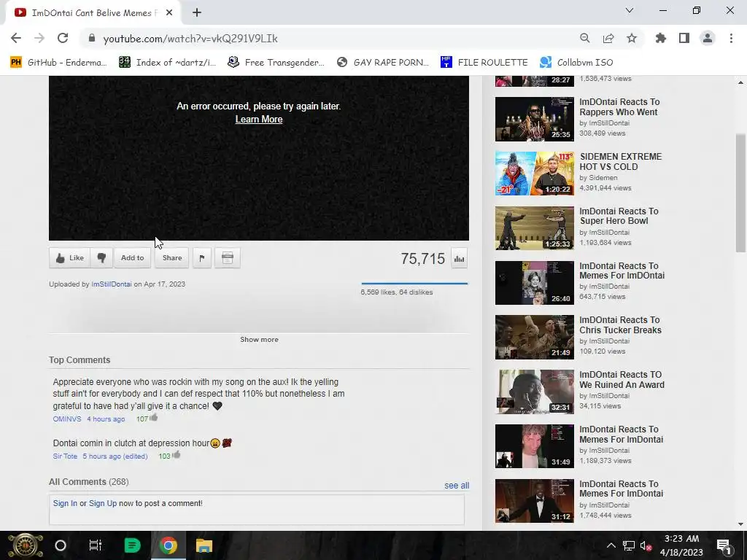Click the tab search chevron dropdown
The height and width of the screenshot is (560, 747).
(x=630, y=10)
